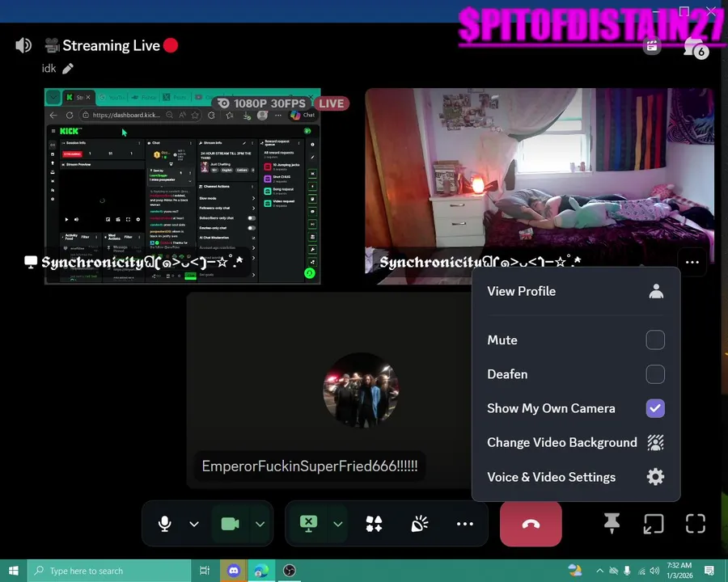Click the gear icon for Voice & Video Settings
The image size is (728, 582).
(655, 477)
